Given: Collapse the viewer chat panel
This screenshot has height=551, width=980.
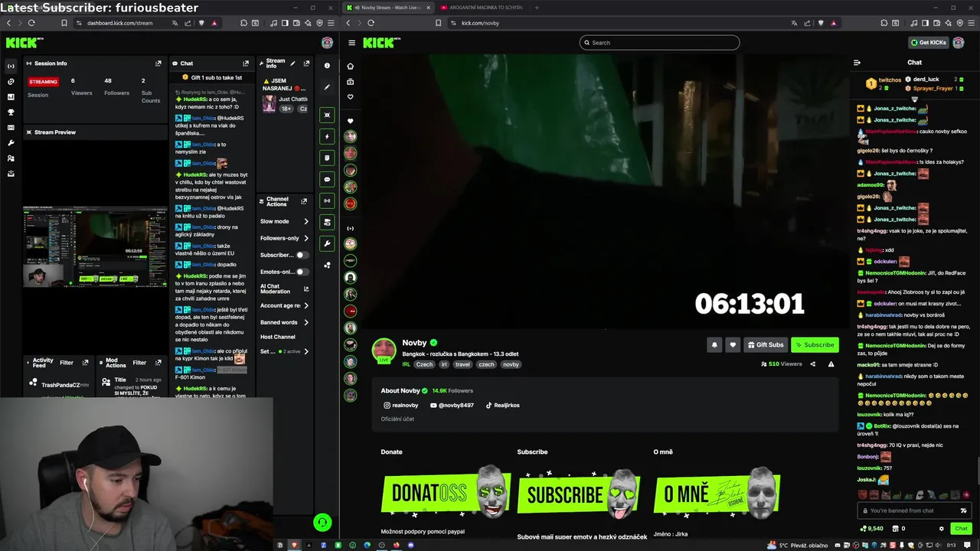Looking at the screenshot, I should tap(857, 63).
